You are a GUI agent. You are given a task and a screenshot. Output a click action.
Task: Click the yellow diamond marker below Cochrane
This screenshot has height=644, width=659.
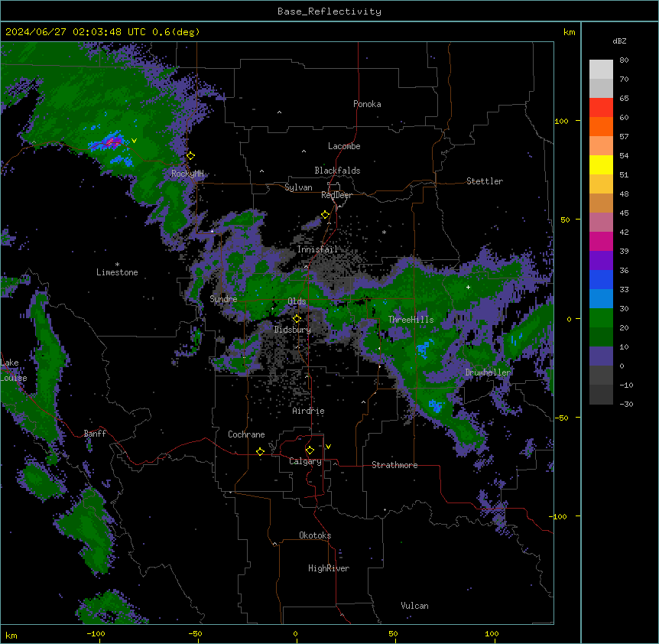(260, 451)
